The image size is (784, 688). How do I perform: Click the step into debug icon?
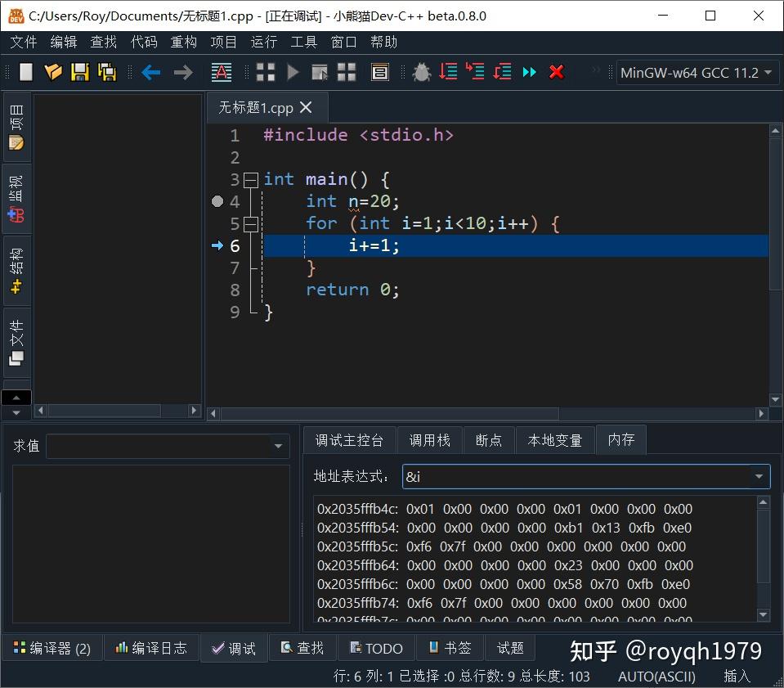(474, 72)
